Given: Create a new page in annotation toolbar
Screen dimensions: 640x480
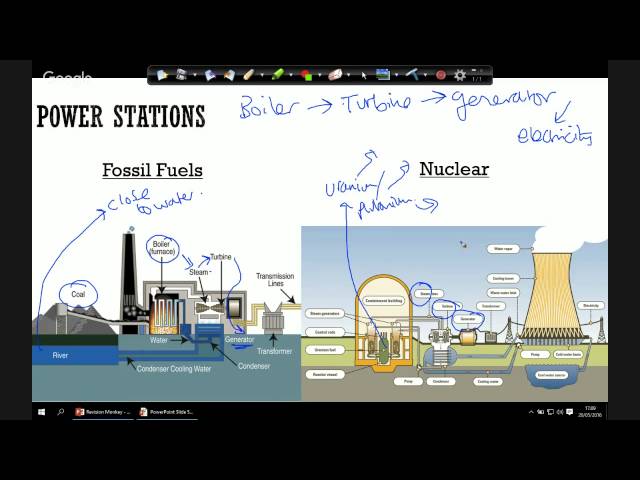Looking at the screenshot, I should (162, 75).
